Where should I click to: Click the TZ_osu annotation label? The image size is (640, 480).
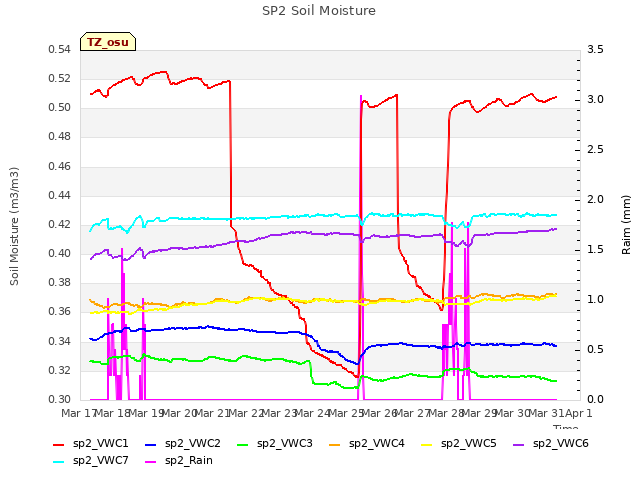[108, 42]
